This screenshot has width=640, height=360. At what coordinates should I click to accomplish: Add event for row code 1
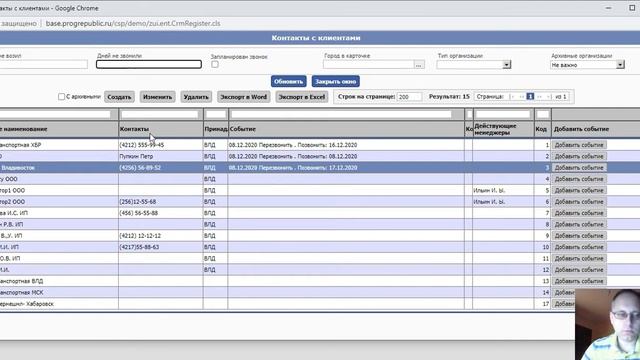point(579,145)
